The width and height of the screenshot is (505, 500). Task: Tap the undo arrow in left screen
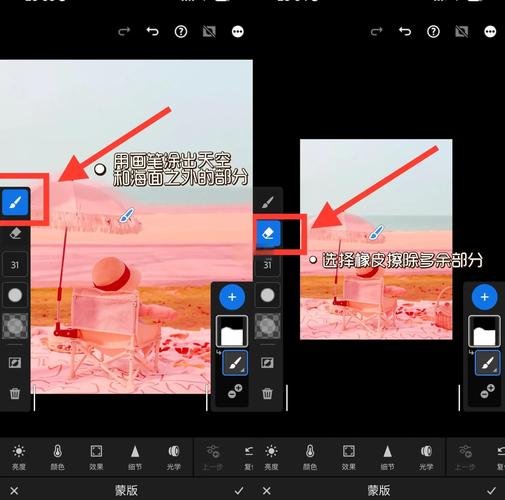pos(153,32)
